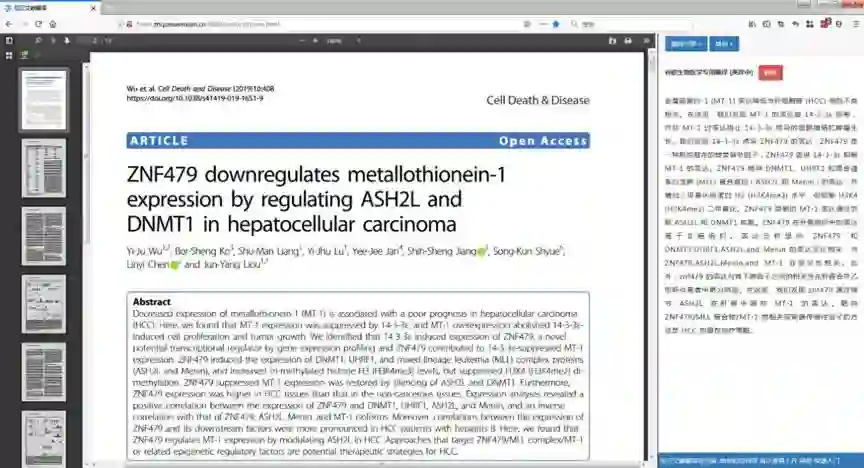Open the PDF zoom level dropdown

pyautogui.click(x=343, y=41)
